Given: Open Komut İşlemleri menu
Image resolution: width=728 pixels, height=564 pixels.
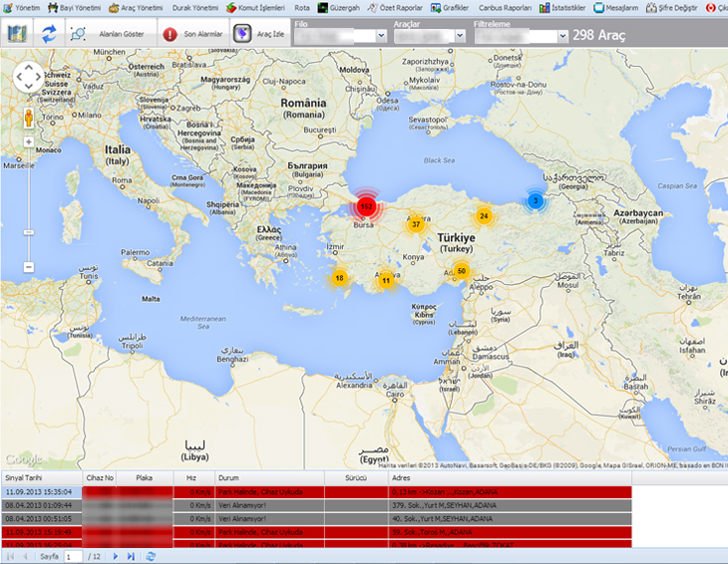Looking at the screenshot, I should click(x=255, y=7).
